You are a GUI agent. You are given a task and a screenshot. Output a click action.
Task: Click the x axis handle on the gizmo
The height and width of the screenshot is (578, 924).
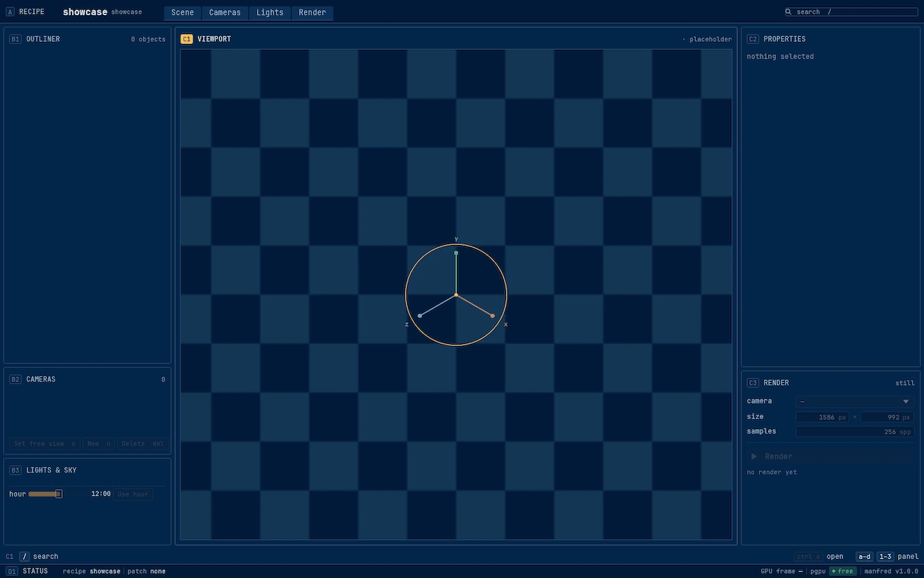(x=492, y=316)
